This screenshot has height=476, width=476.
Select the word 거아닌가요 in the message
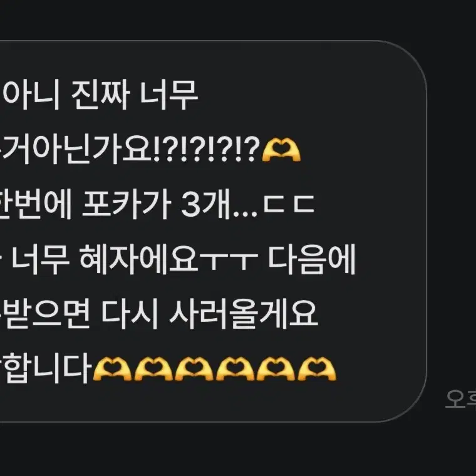76,150
